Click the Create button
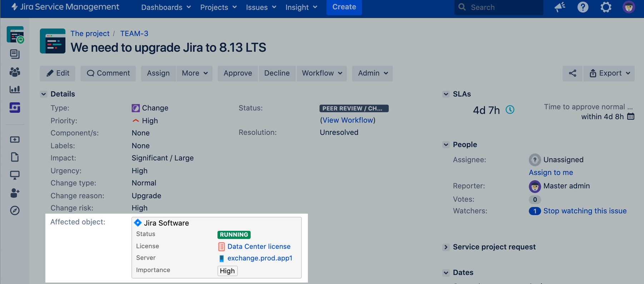Image resolution: width=644 pixels, height=284 pixels. 344,7
